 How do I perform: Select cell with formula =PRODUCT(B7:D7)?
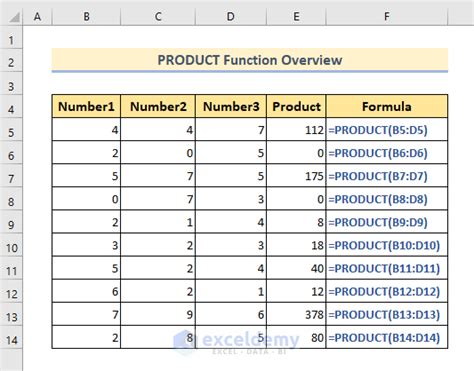387,176
